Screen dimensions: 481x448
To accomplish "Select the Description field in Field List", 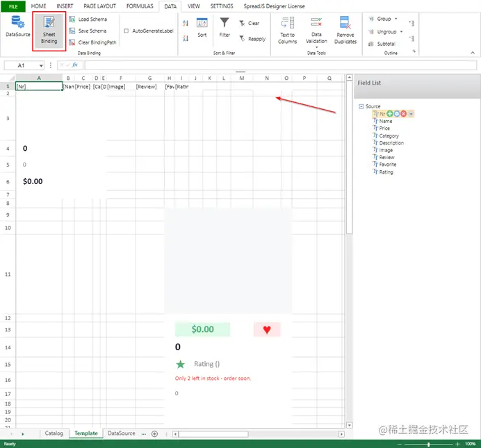I will tap(389, 143).
